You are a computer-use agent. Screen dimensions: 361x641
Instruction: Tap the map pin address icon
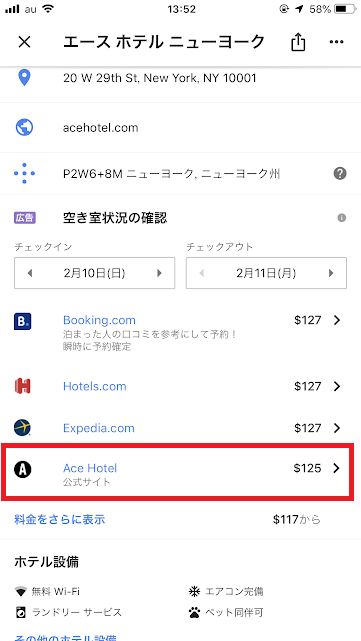point(24,78)
